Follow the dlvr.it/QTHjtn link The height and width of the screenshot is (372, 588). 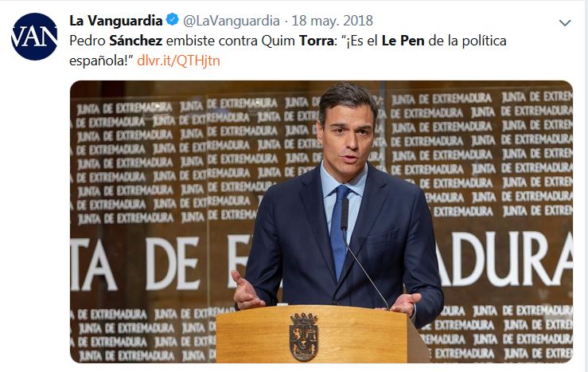click(x=178, y=61)
